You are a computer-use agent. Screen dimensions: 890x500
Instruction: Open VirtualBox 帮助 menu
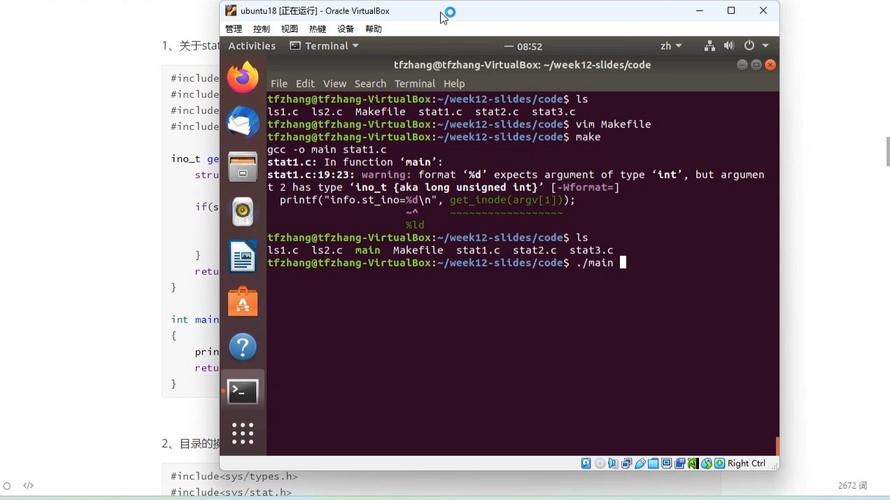tap(373, 29)
